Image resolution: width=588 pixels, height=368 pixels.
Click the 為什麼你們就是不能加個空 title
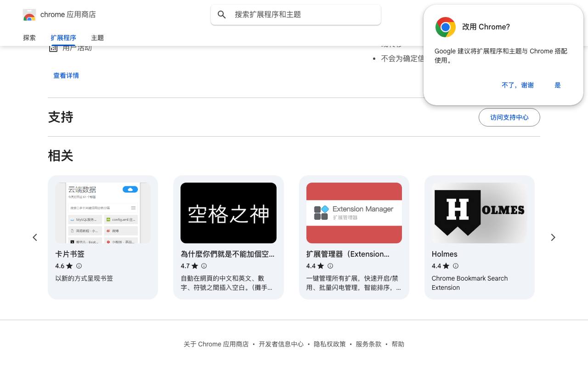[x=227, y=254]
